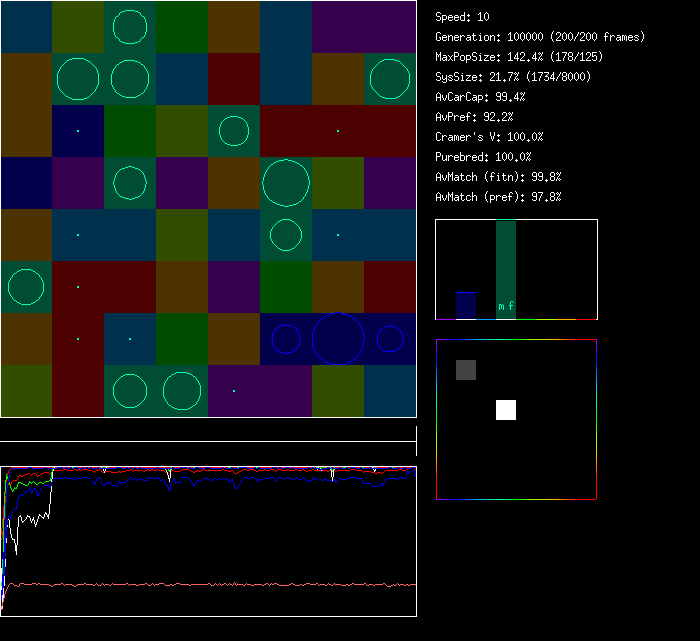This screenshot has width=700, height=641.
Task: Click the 'Speed: 10' readout
Action: (462, 17)
